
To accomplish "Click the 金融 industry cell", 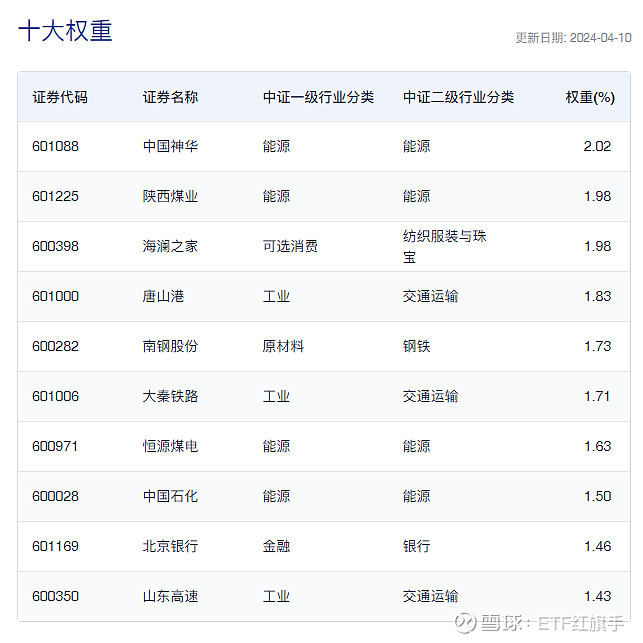I will click(x=276, y=547).
